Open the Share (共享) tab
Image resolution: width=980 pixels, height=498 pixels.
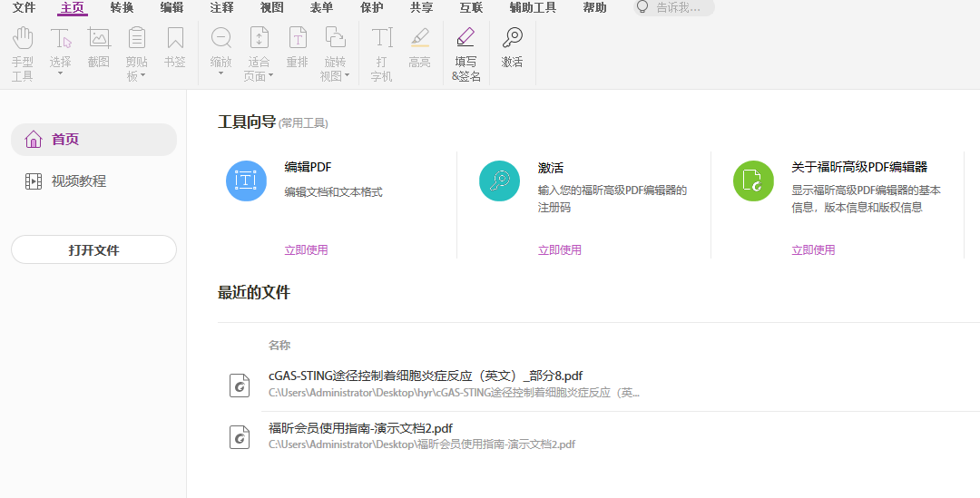(422, 8)
